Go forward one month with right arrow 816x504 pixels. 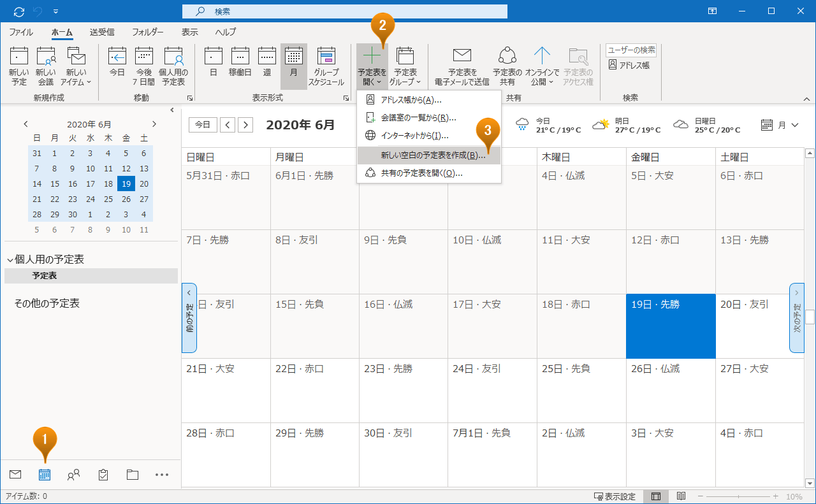click(245, 125)
